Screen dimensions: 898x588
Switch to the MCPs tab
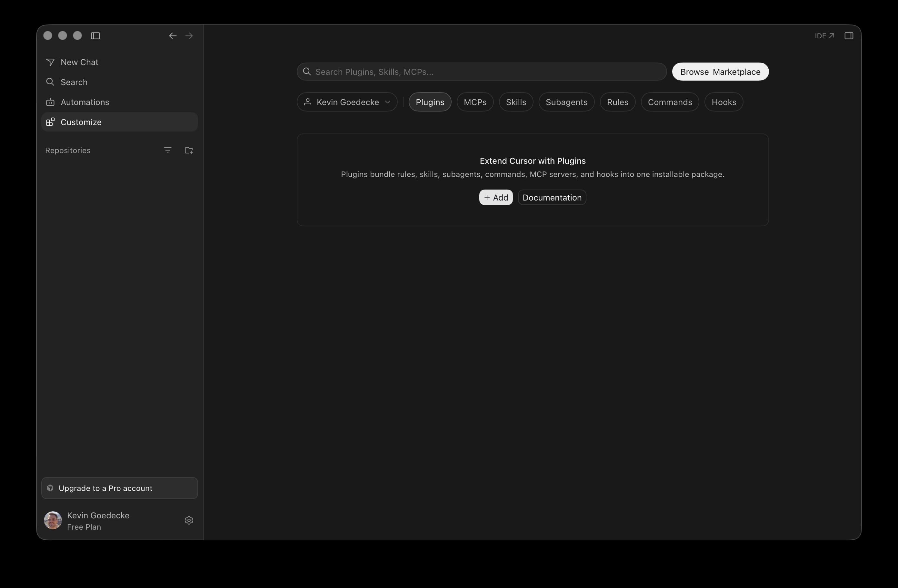click(475, 102)
